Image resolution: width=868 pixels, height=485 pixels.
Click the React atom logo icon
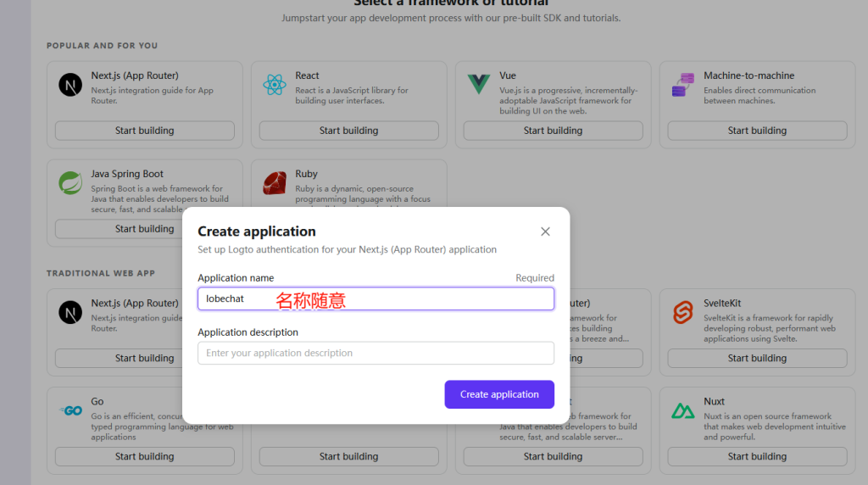tap(275, 85)
